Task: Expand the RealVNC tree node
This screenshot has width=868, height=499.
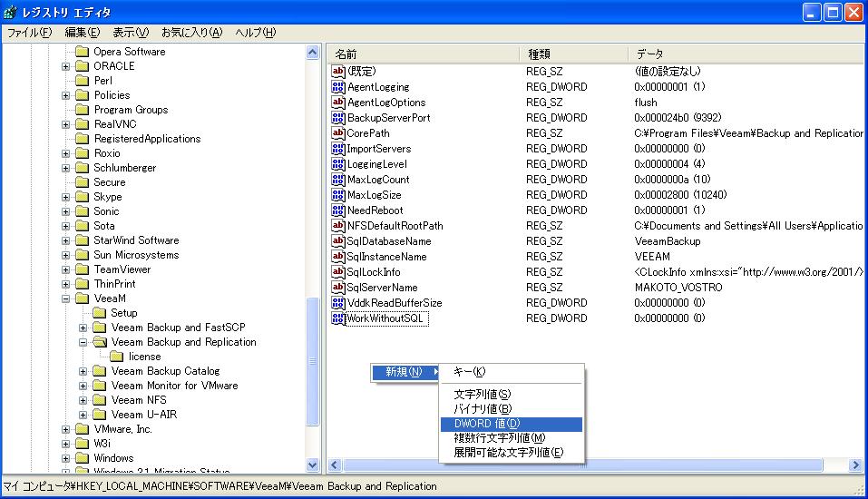Action: [66, 124]
